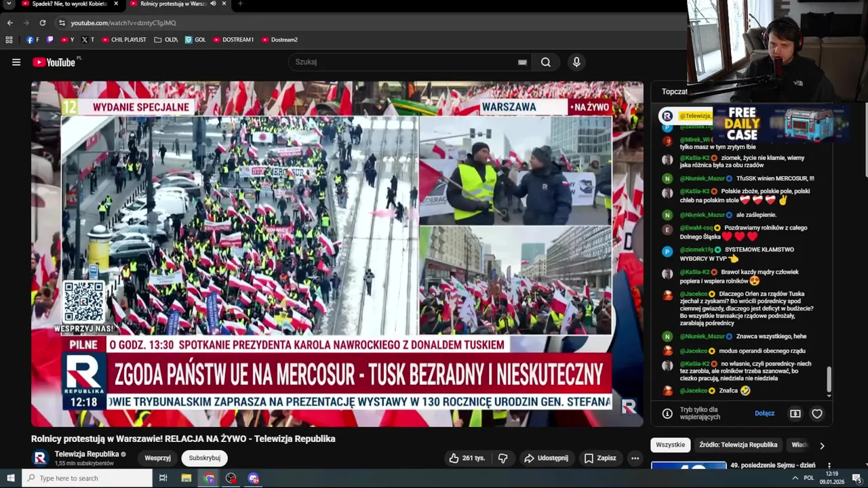Screen dimensions: 868x488
Task: Open the '49. posiedzenie Sejmu' video thumbnail
Action: (688, 465)
